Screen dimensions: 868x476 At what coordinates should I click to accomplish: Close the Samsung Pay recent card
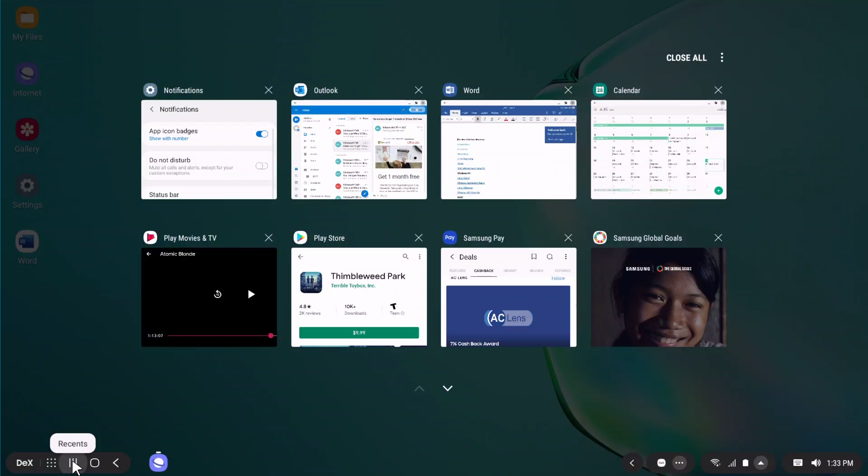pyautogui.click(x=568, y=237)
